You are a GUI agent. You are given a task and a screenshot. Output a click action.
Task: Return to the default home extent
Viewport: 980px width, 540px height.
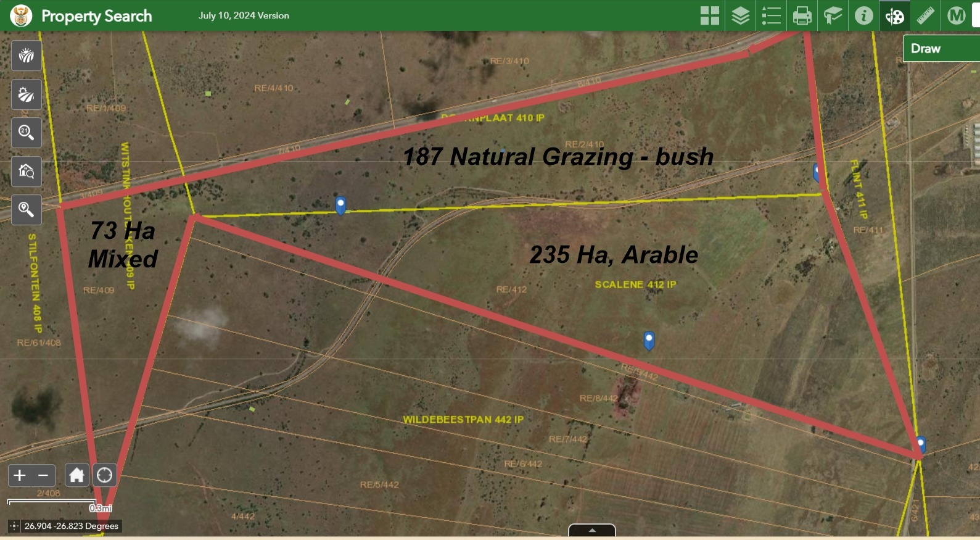click(76, 475)
